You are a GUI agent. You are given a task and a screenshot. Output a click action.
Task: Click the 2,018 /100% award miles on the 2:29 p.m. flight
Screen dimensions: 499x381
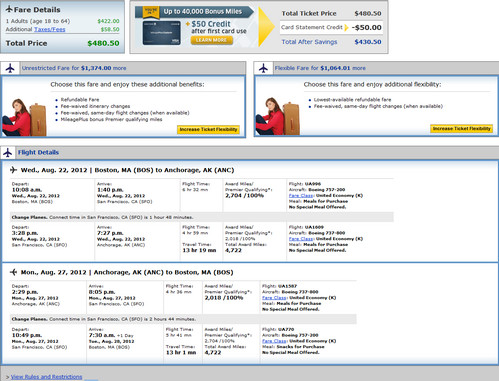[x=224, y=298]
